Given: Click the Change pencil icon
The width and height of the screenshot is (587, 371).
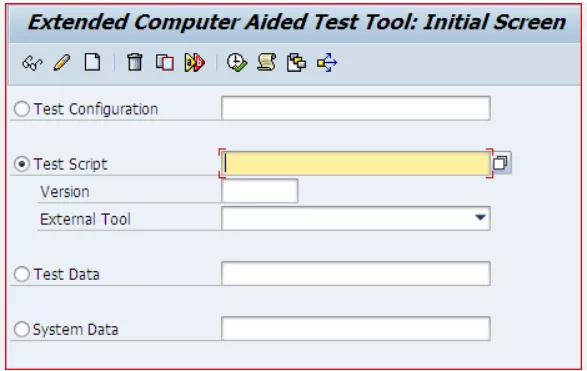Looking at the screenshot, I should pos(62,63).
